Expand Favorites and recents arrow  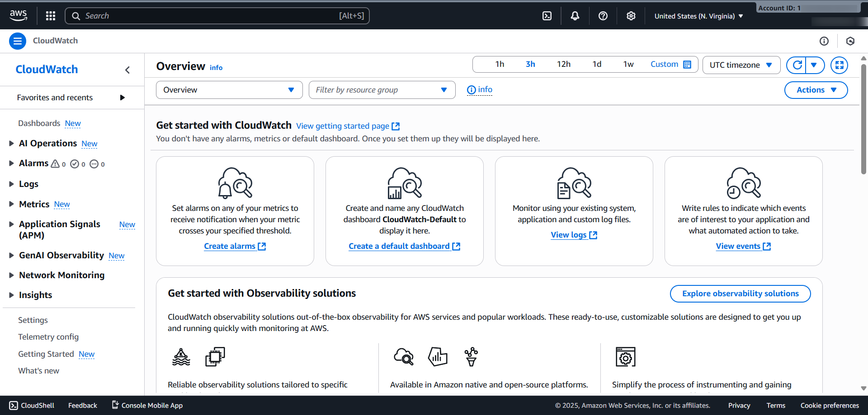122,98
